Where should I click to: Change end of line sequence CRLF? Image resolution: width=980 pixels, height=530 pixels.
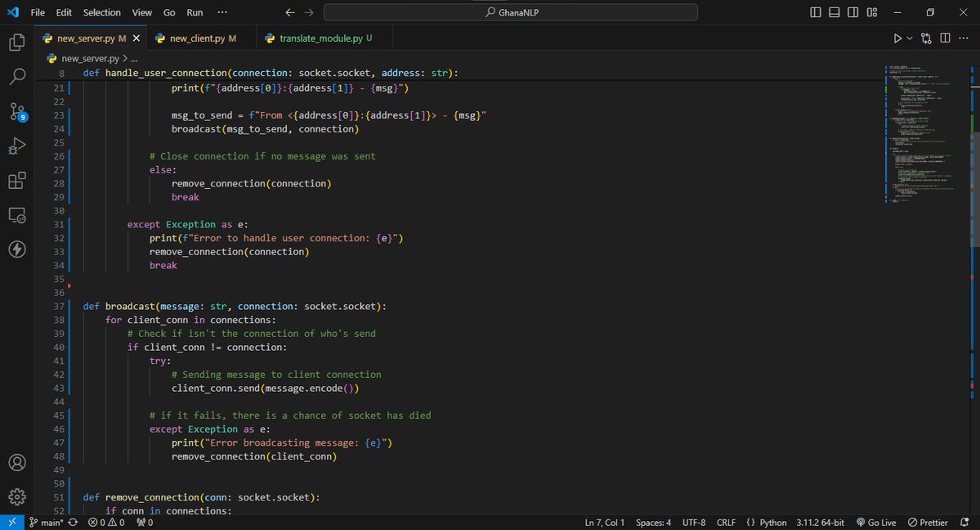point(726,523)
